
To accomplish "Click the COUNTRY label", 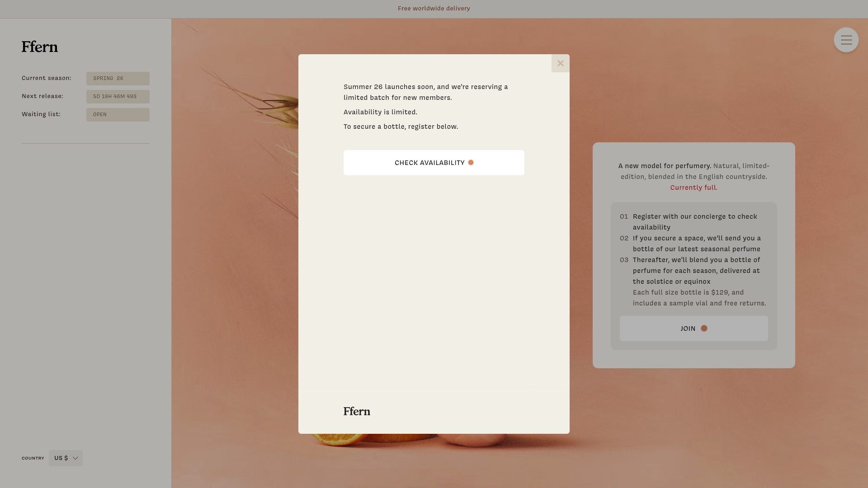I will coord(33,458).
